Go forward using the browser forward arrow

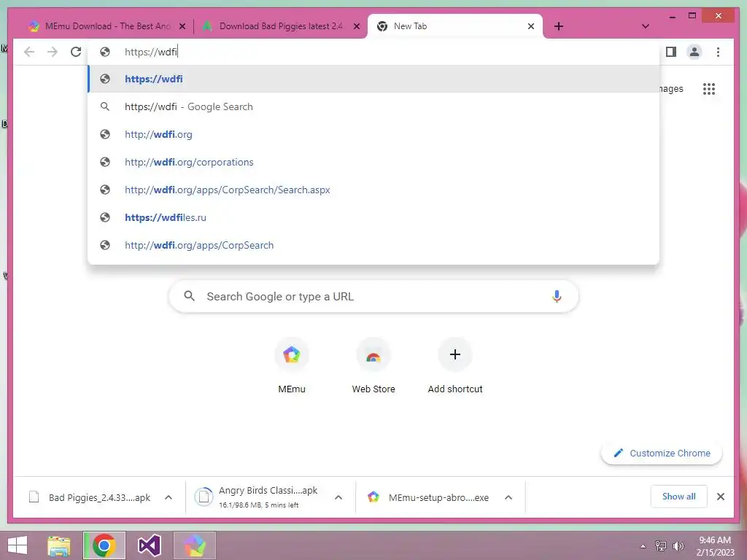pos(53,52)
